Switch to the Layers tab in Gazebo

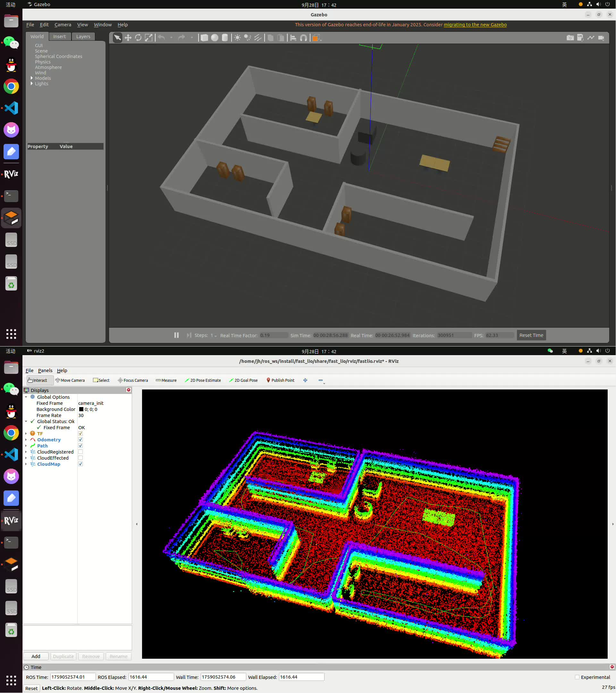click(x=83, y=36)
